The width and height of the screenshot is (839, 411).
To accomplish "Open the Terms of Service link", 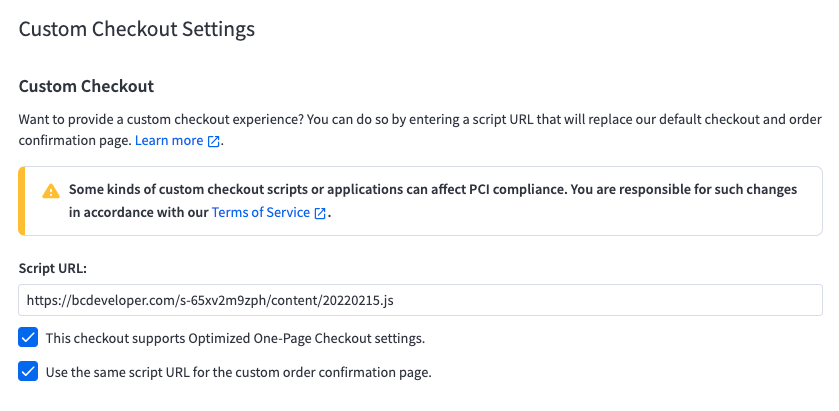I will [260, 212].
